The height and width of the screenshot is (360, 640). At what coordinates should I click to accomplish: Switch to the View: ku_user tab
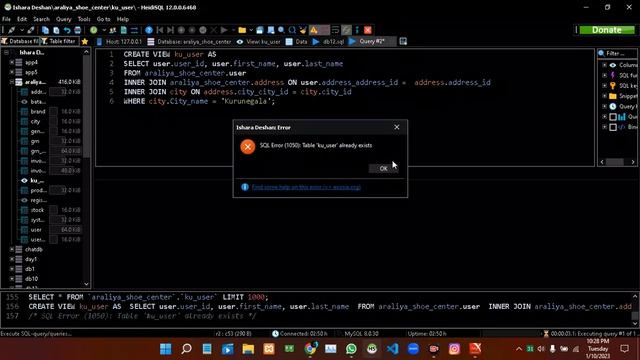259,42
